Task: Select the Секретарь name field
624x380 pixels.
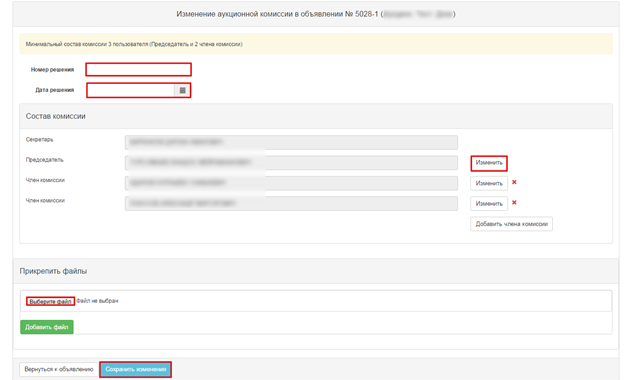Action: point(291,142)
